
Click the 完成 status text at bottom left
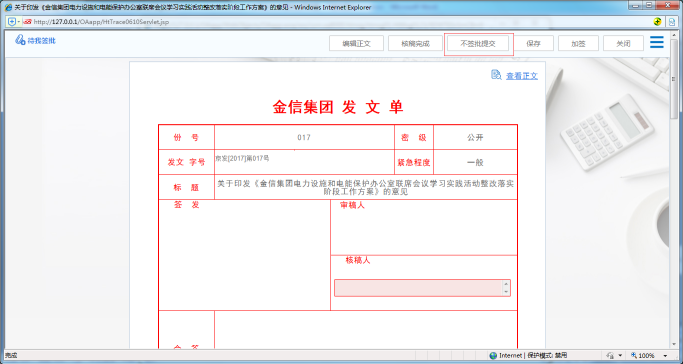tap(11, 356)
